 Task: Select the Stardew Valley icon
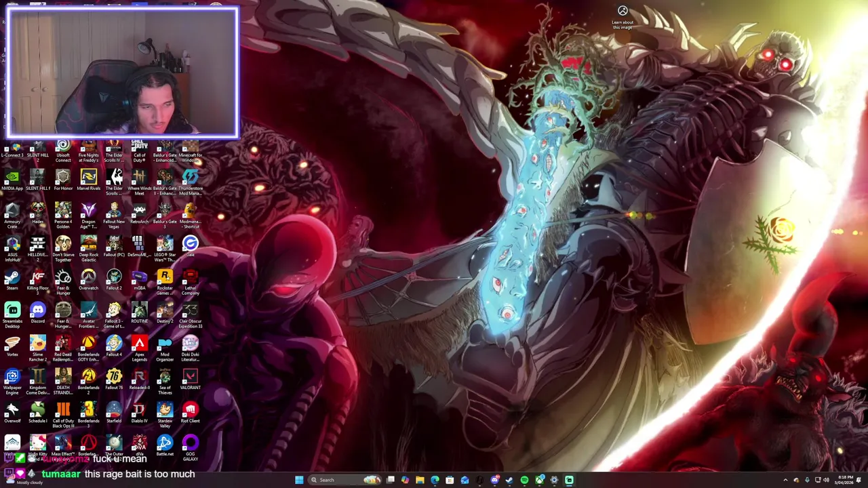click(165, 415)
